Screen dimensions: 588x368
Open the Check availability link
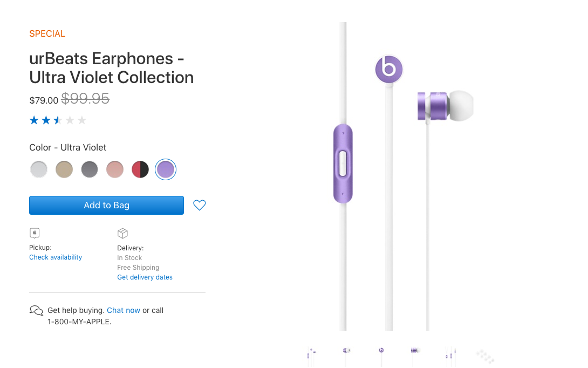[56, 257]
